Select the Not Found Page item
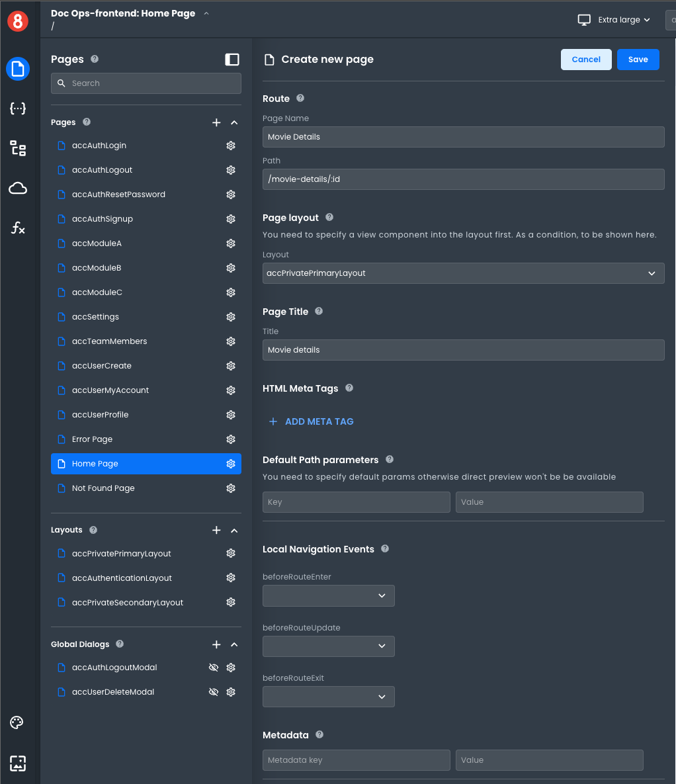676x784 pixels. tap(103, 488)
